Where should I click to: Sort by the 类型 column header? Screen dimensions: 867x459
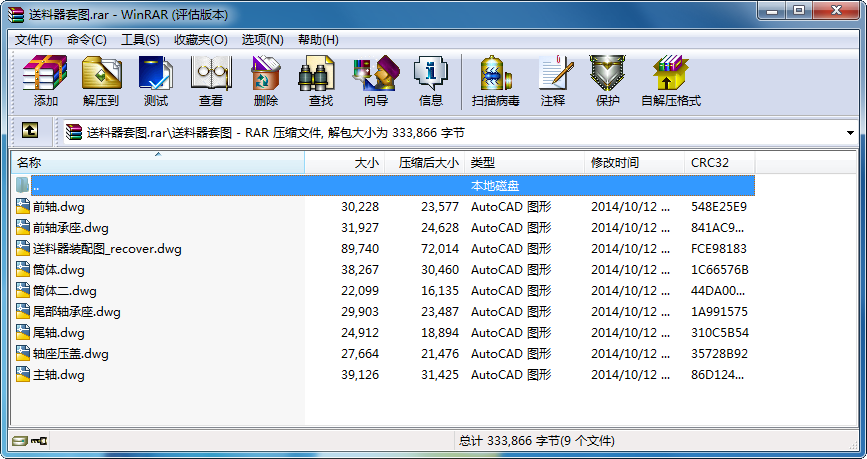click(525, 163)
